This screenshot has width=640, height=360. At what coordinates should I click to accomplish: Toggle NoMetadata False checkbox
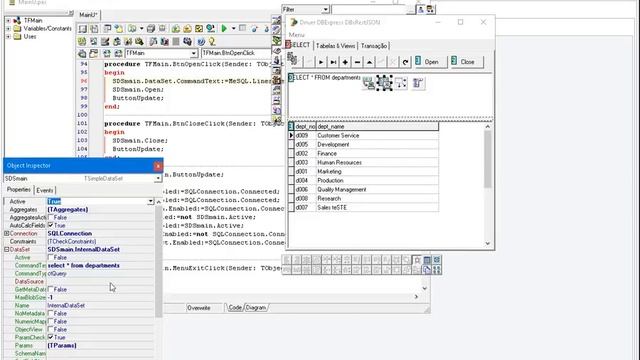pyautogui.click(x=51, y=313)
